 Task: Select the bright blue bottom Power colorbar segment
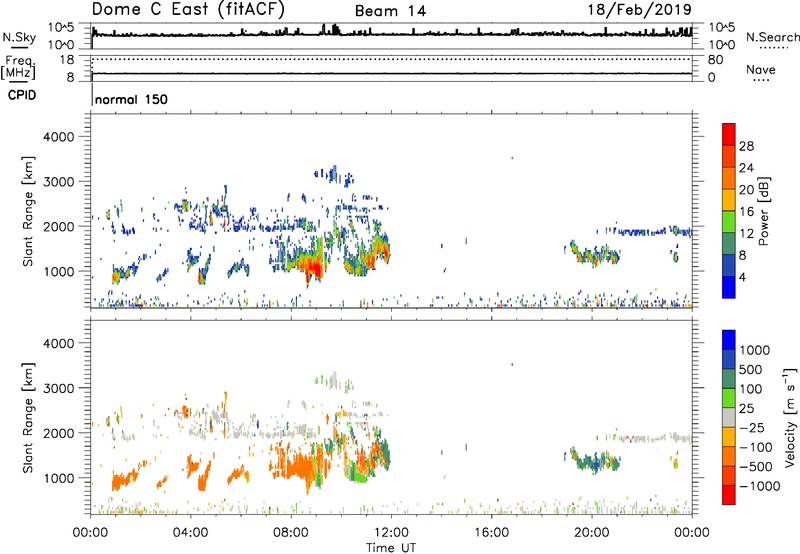click(729, 287)
